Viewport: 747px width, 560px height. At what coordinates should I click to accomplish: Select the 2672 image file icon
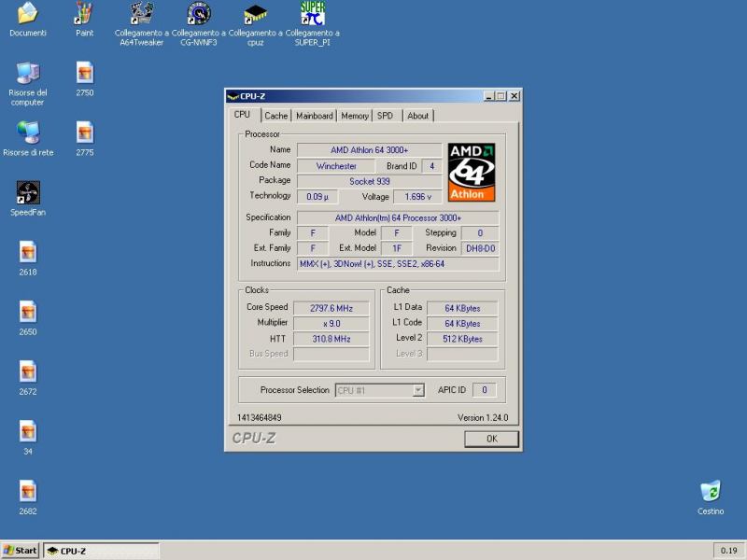(x=28, y=372)
